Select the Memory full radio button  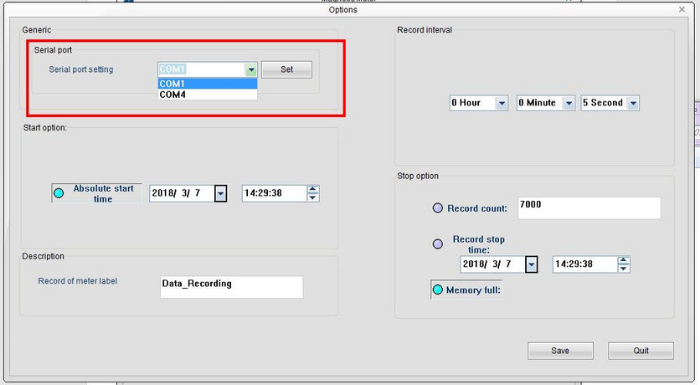click(x=438, y=290)
